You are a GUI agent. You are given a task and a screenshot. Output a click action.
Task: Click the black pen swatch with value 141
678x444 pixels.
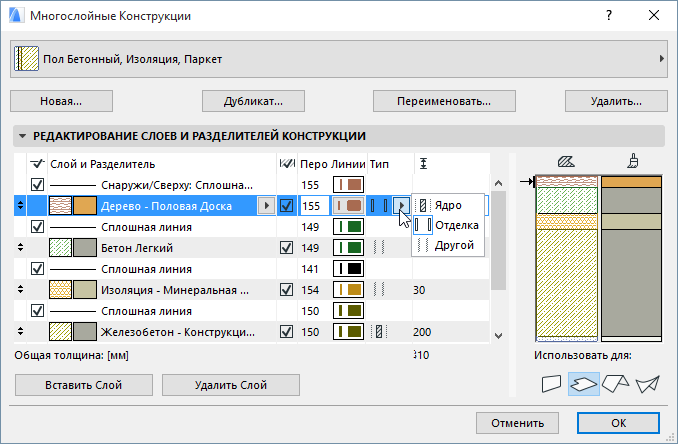(348, 269)
